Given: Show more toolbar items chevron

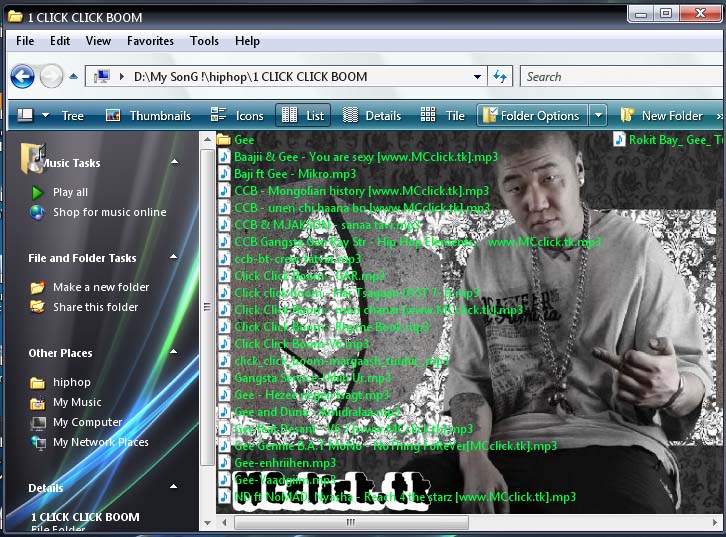Looking at the screenshot, I should point(719,116).
